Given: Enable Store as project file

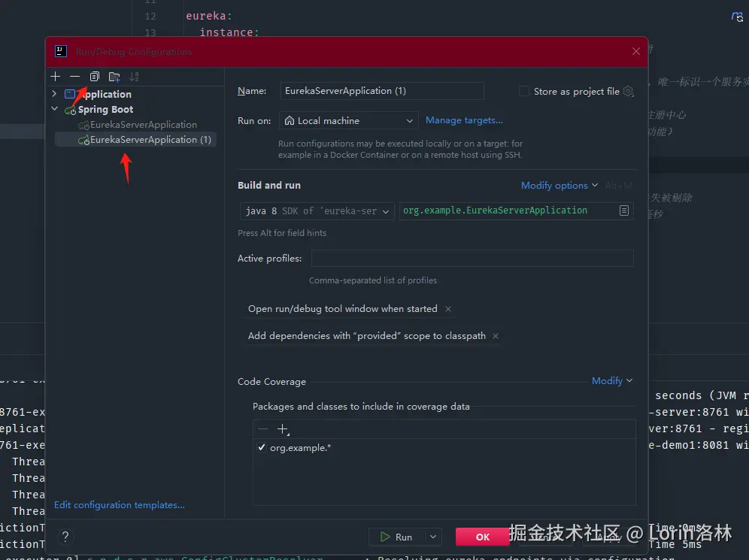Looking at the screenshot, I should coord(524,91).
